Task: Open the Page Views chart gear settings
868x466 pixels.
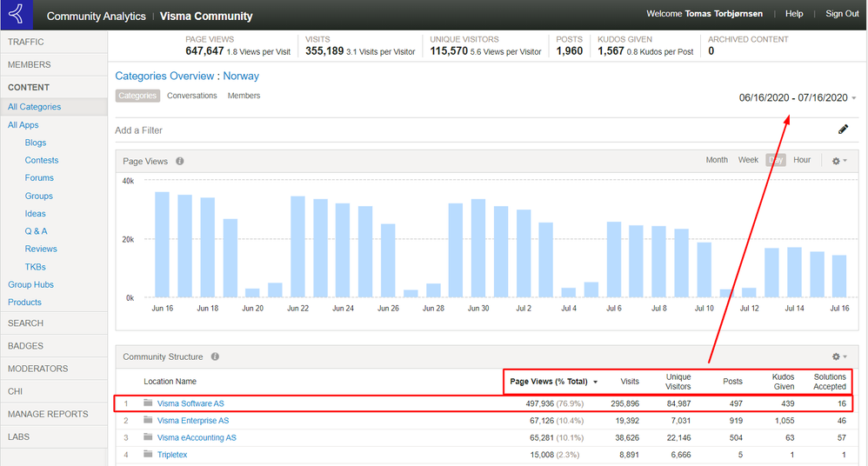Action: click(x=839, y=161)
